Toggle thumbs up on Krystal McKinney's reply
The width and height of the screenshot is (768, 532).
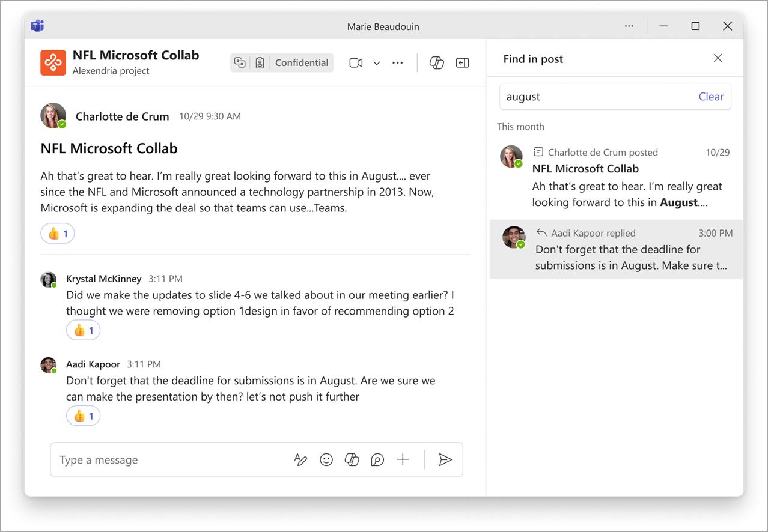point(83,330)
